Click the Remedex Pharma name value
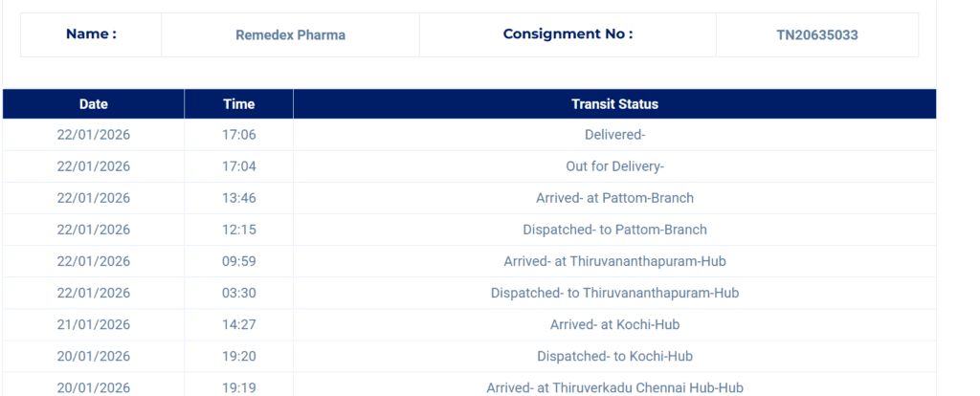This screenshot has height=396, width=980. 290,35
